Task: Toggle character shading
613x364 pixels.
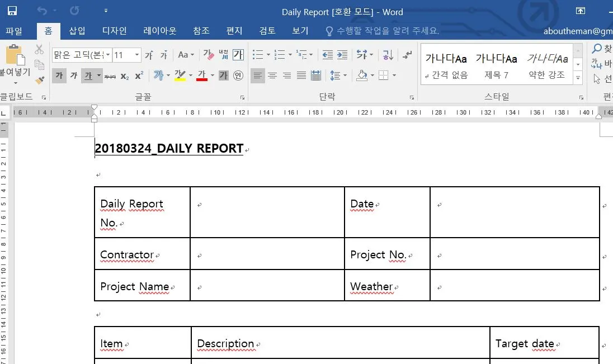Action: coord(223,75)
